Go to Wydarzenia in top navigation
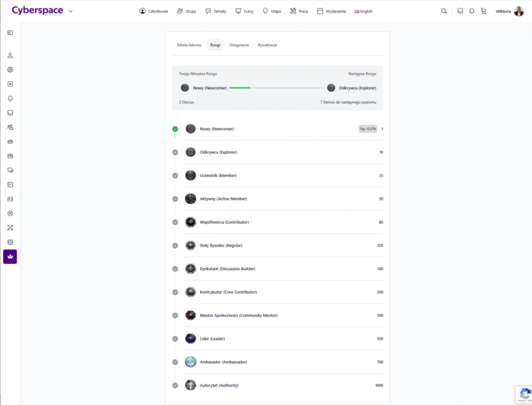Screen dimensions: 532x405 [331, 11]
